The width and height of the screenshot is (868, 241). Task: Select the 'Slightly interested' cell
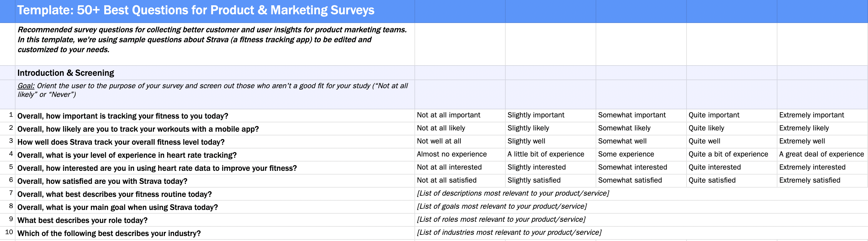point(536,167)
